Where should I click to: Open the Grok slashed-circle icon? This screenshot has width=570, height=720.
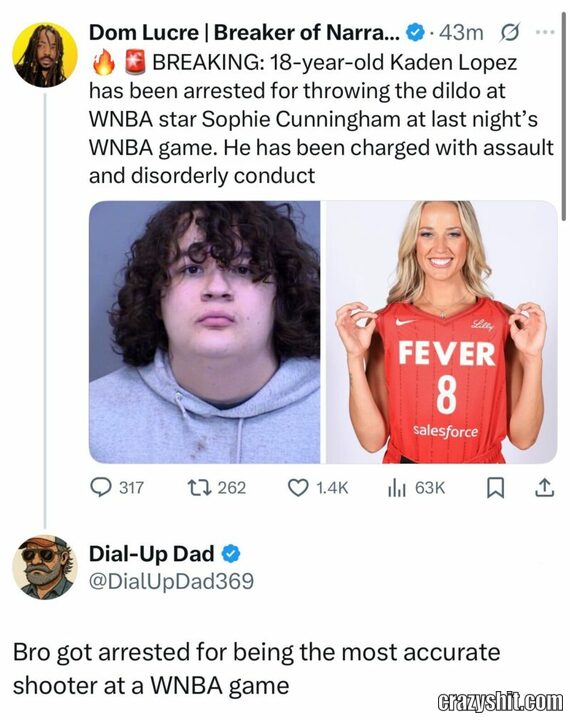tap(509, 33)
